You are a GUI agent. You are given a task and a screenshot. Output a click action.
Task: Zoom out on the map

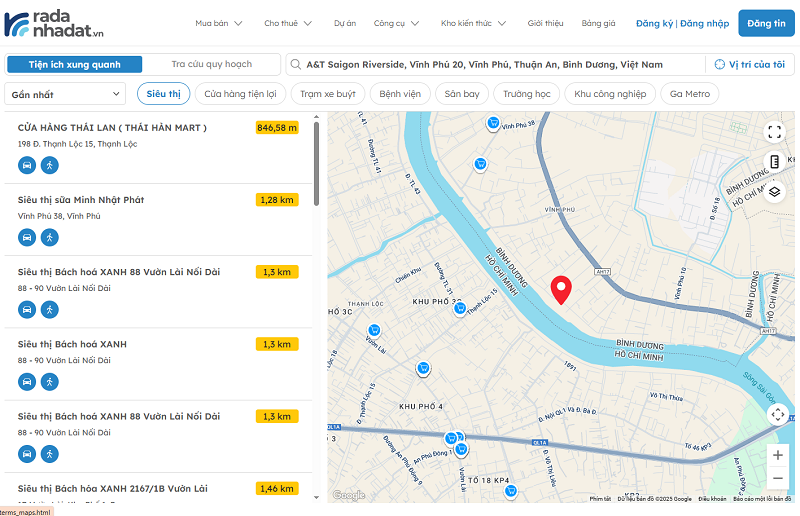click(x=778, y=477)
